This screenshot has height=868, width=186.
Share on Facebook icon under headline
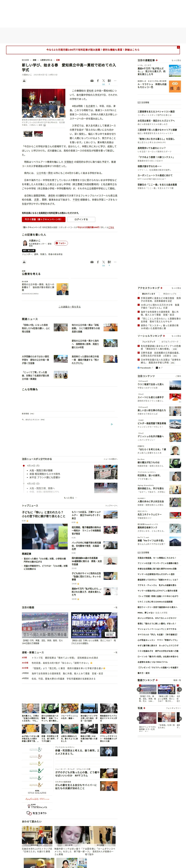(x=98, y=81)
